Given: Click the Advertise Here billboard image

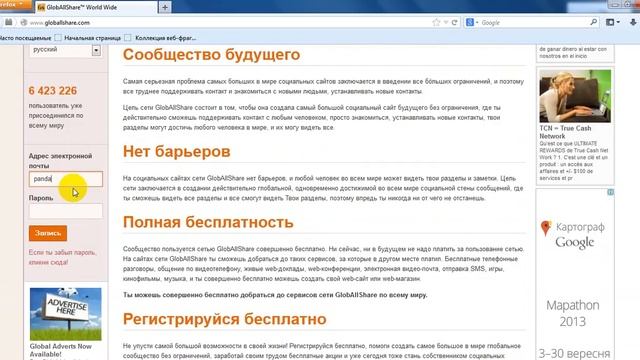Looking at the screenshot, I should 66,314.
